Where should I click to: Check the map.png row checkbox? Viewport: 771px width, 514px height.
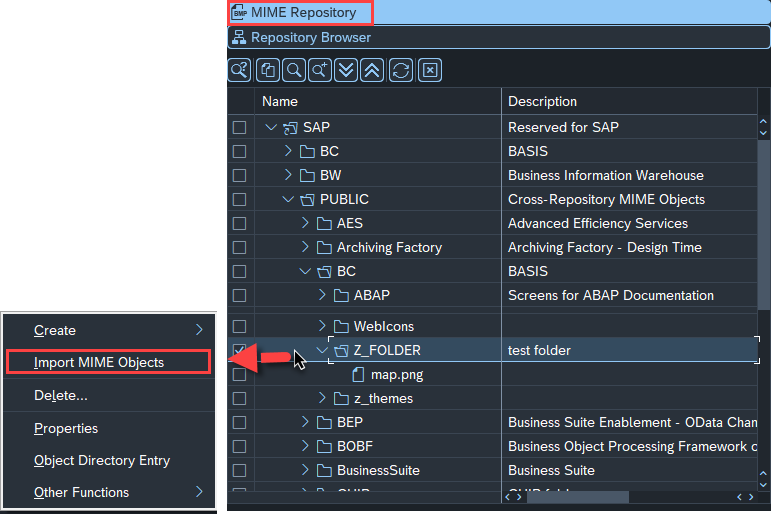239,375
